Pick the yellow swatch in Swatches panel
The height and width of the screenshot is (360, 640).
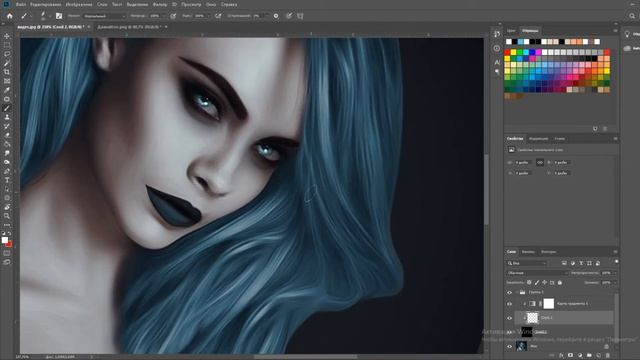tap(513, 52)
